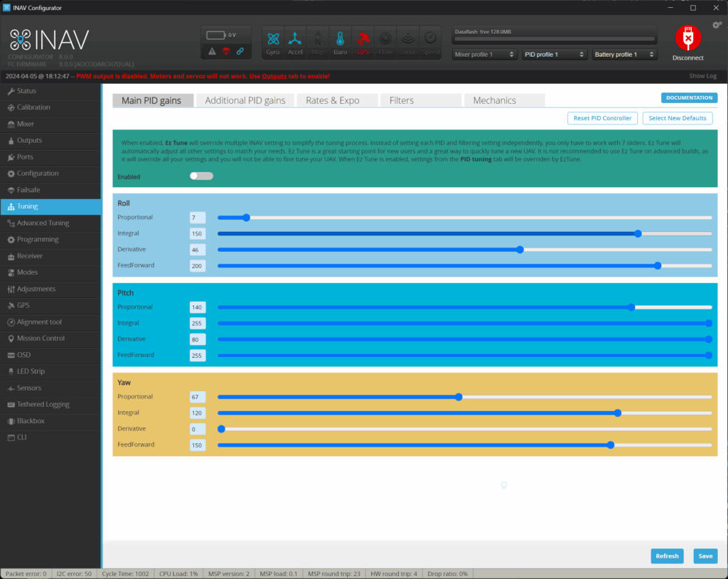The width and height of the screenshot is (728, 579).
Task: Open the PID profile 1 dropdown
Action: tap(555, 54)
